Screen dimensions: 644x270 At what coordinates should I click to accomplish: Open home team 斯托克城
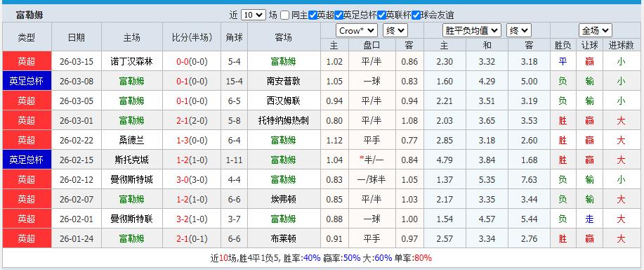pos(132,160)
